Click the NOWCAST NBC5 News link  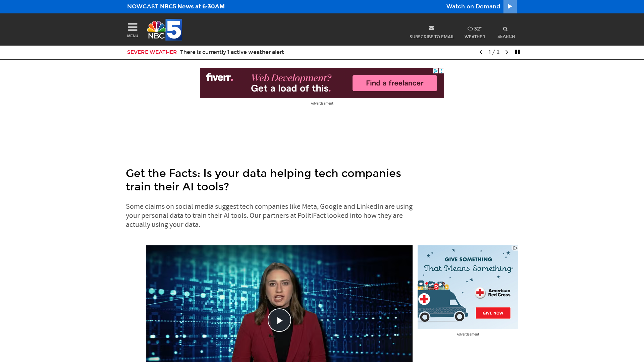176,6
